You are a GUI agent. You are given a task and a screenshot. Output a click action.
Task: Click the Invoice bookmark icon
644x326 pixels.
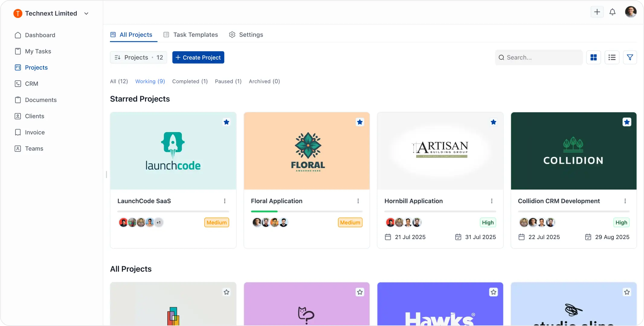point(18,132)
